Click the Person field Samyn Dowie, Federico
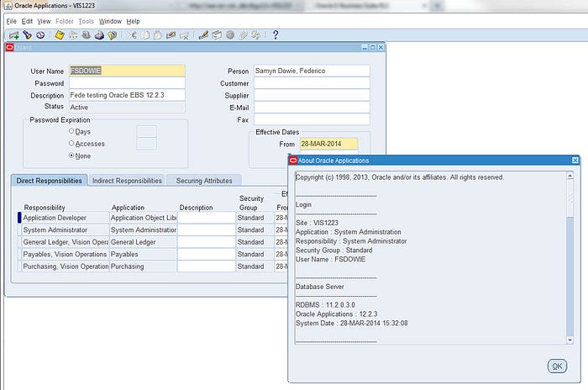588x390 pixels. click(x=312, y=71)
